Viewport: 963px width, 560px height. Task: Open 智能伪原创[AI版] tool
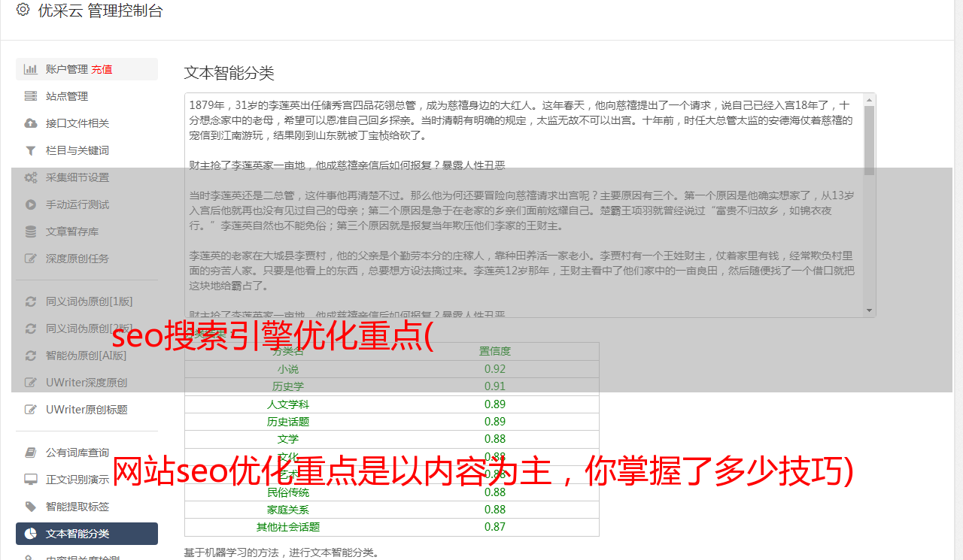(x=87, y=356)
